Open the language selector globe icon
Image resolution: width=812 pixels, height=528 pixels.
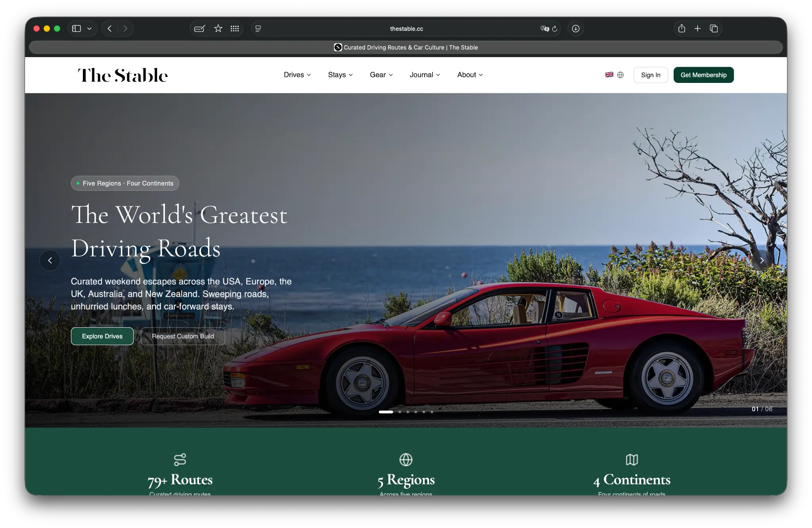click(620, 75)
